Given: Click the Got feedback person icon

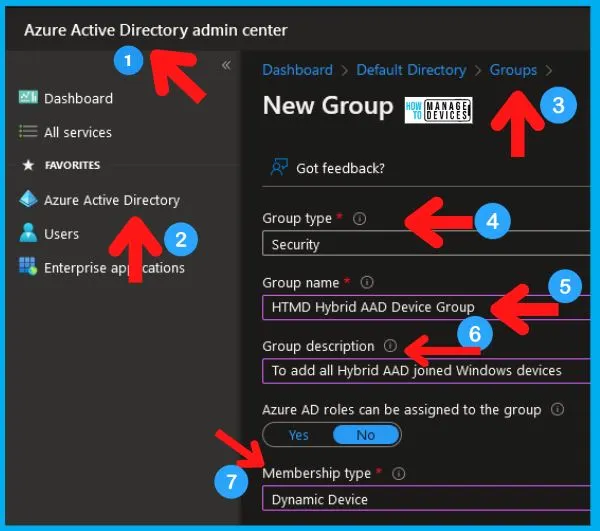Looking at the screenshot, I should tap(279, 167).
